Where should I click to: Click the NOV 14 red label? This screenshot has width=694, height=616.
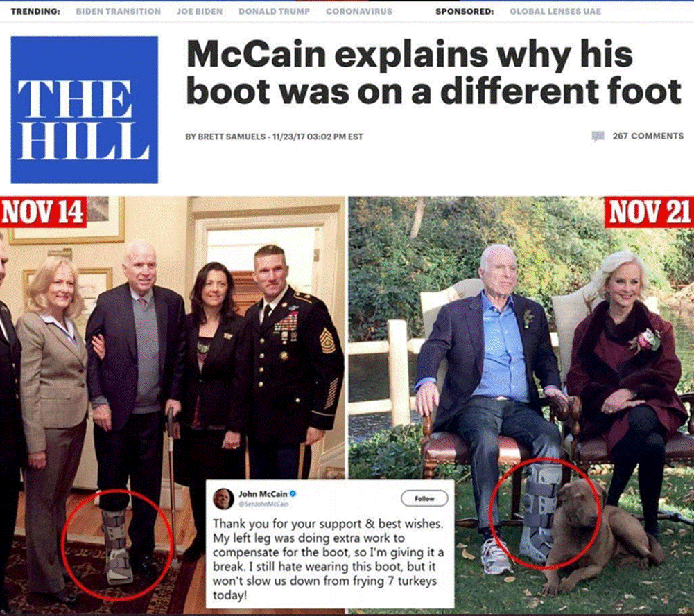(x=43, y=212)
